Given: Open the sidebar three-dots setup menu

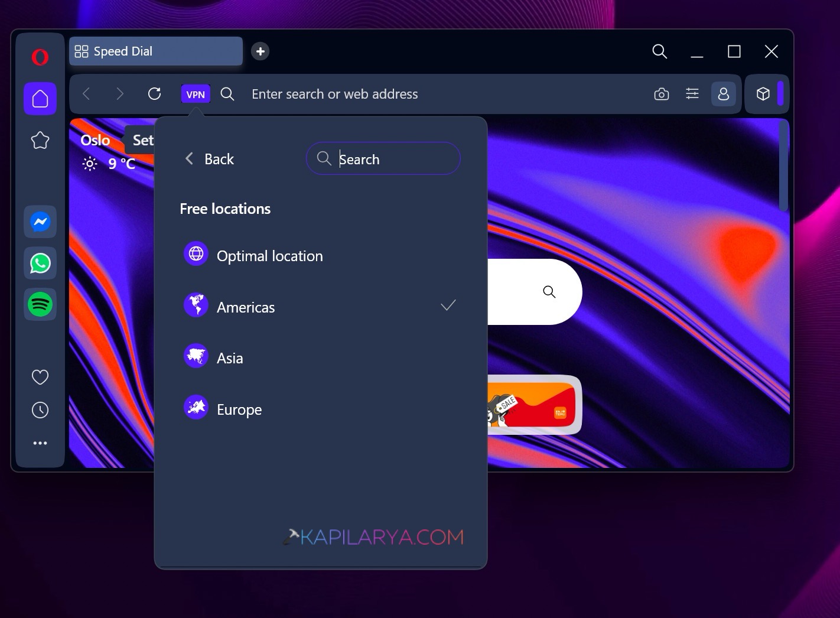Looking at the screenshot, I should 40,443.
